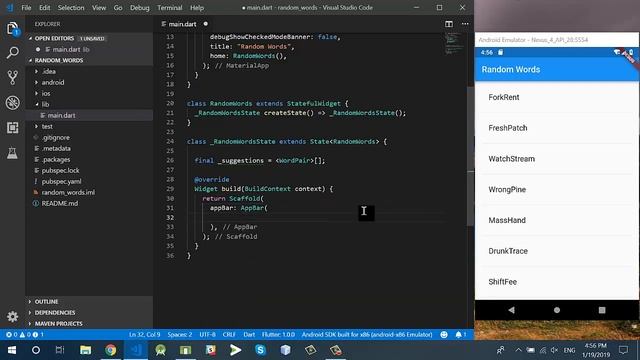Open the Terminal menu
Viewport: 640px width, 360px height.
coord(169,7)
